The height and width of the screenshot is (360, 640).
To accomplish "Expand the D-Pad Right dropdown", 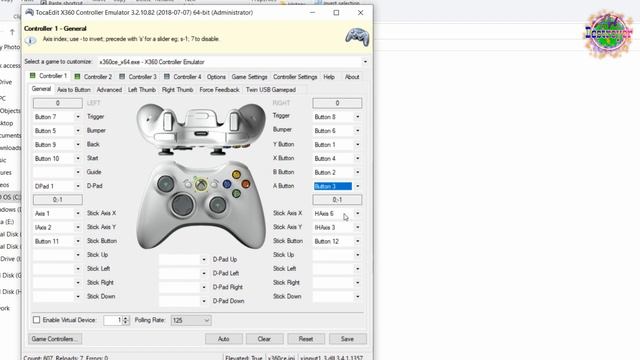I will click(204, 287).
